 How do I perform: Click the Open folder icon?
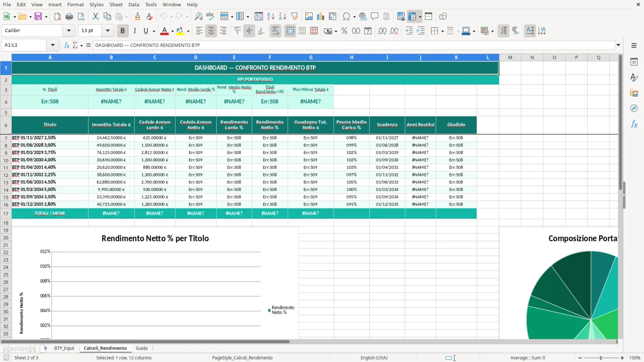[x=22, y=17]
